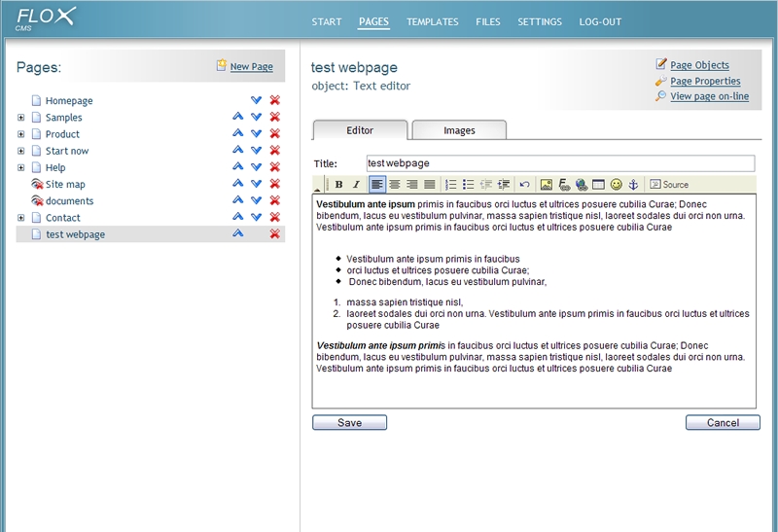Viewport: 778px width, 532px height.
Task: Toggle italic formatting in editor toolbar
Action: tap(356, 185)
